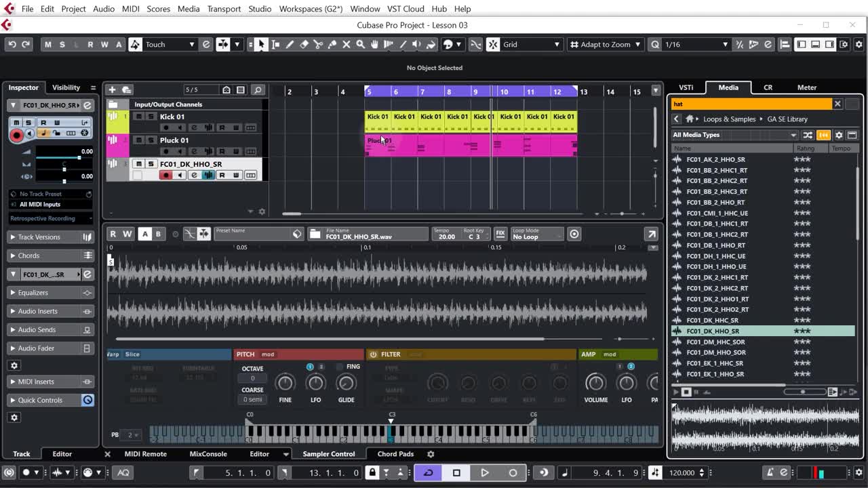Switch to the Meter tab
868x488 pixels.
(807, 87)
